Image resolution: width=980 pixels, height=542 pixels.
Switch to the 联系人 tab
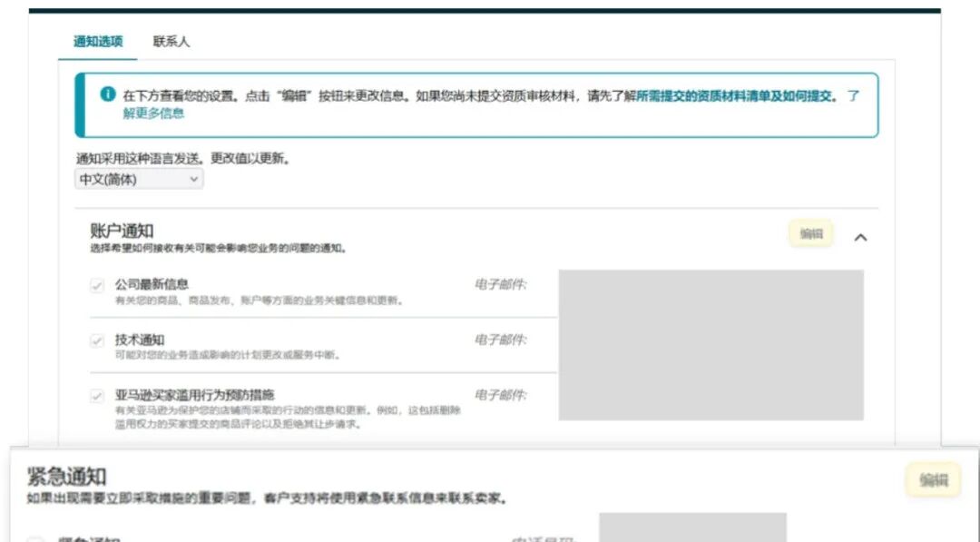(x=173, y=41)
